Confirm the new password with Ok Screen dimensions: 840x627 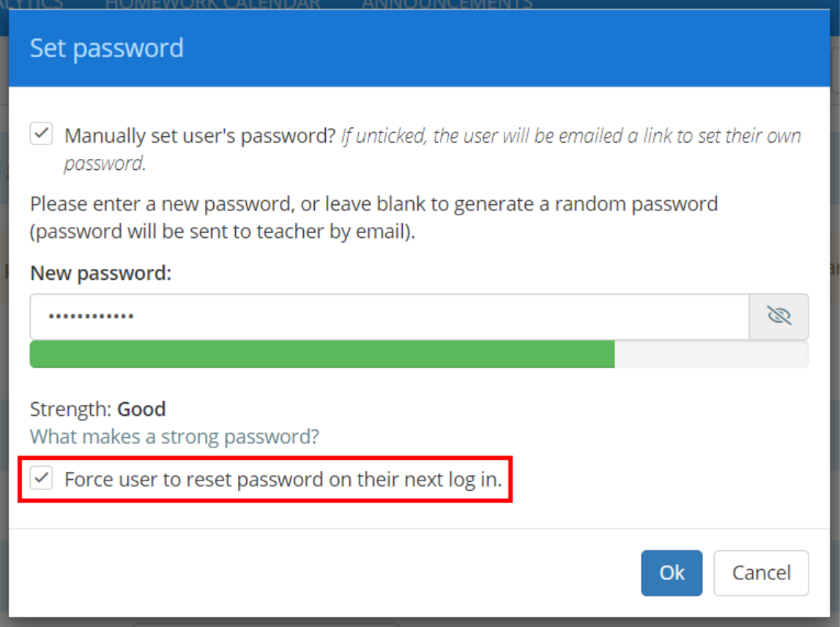[671, 573]
